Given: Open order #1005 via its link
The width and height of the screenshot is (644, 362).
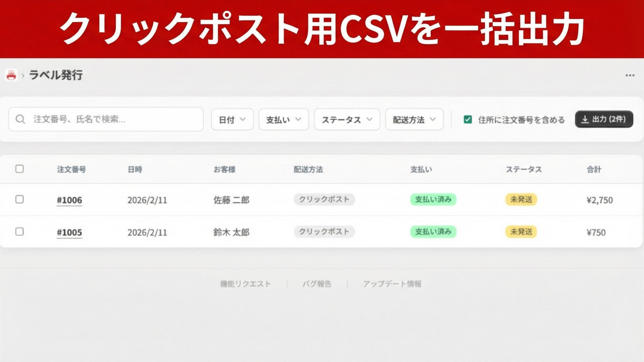Looking at the screenshot, I should [x=68, y=232].
